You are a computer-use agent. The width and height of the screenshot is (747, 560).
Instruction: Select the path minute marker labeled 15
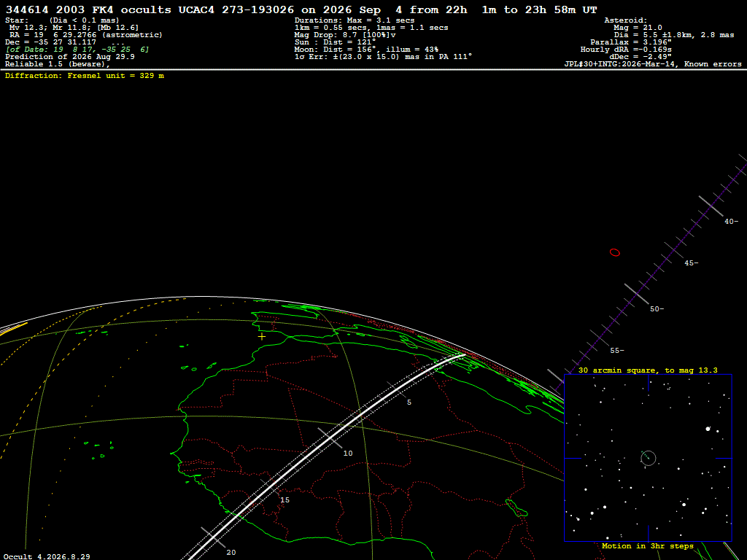click(x=285, y=500)
